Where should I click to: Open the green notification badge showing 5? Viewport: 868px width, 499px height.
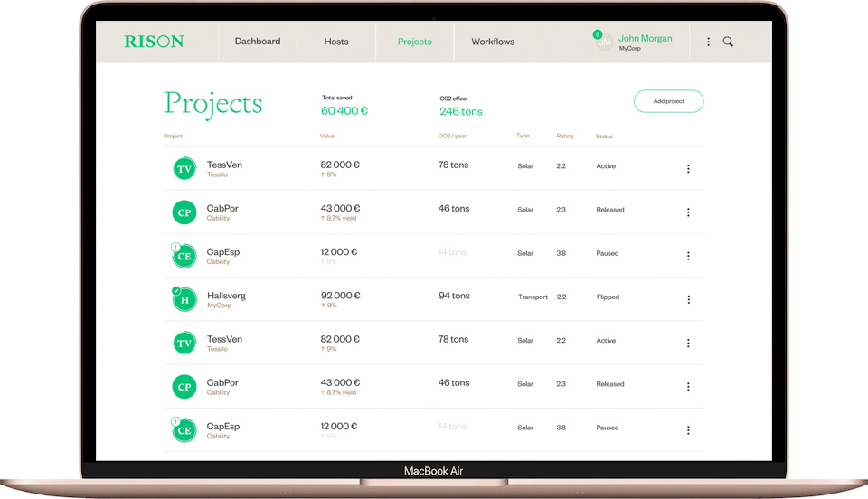coord(598,34)
